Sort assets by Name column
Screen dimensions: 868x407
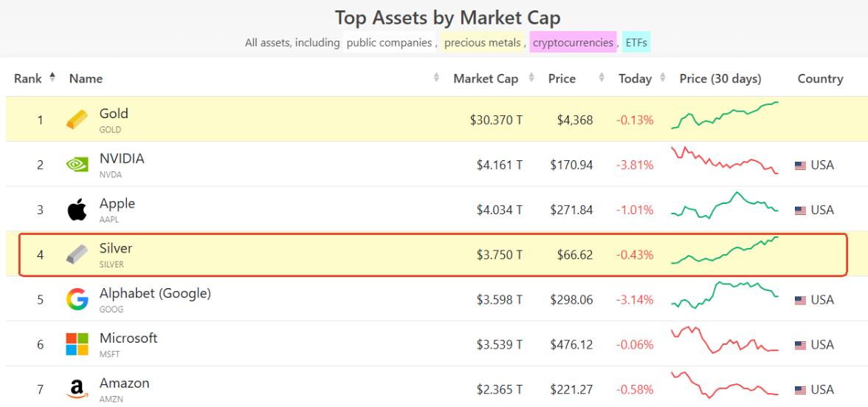pyautogui.click(x=86, y=79)
